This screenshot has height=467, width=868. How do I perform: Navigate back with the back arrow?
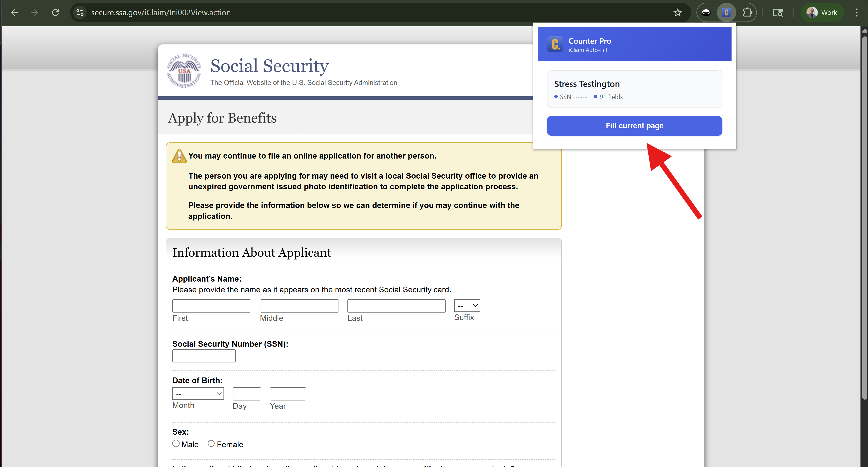click(14, 13)
